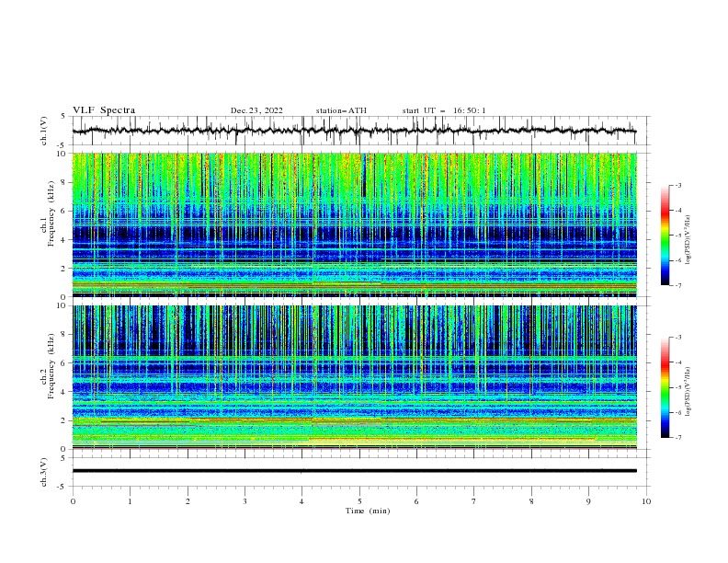Click the ch.2 PSD color scale bar
728x563 pixels.
pos(665,387)
